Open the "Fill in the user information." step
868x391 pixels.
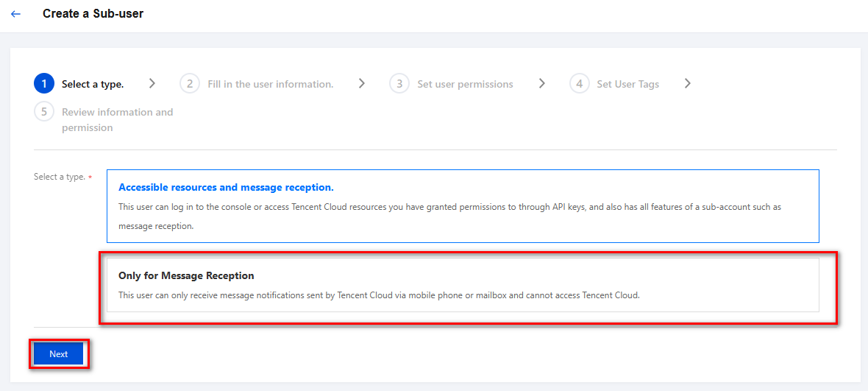tap(270, 84)
